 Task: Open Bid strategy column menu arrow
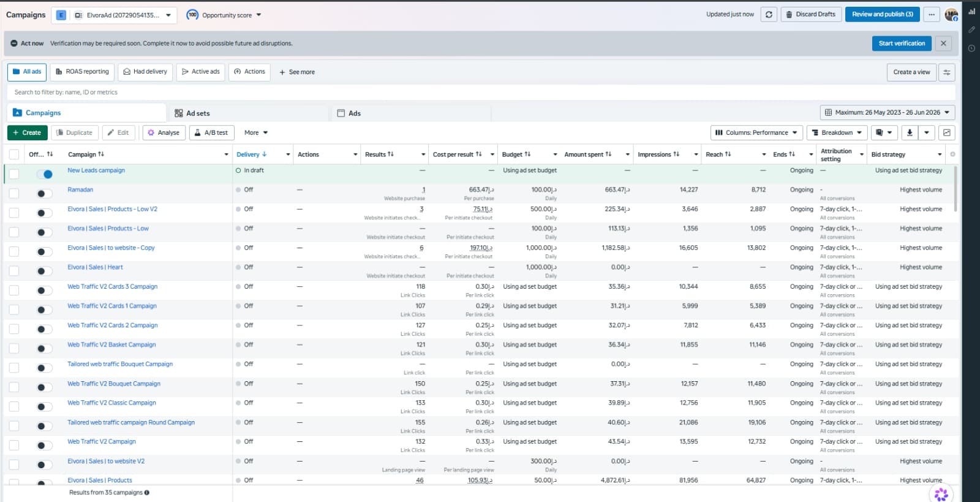[940, 154]
